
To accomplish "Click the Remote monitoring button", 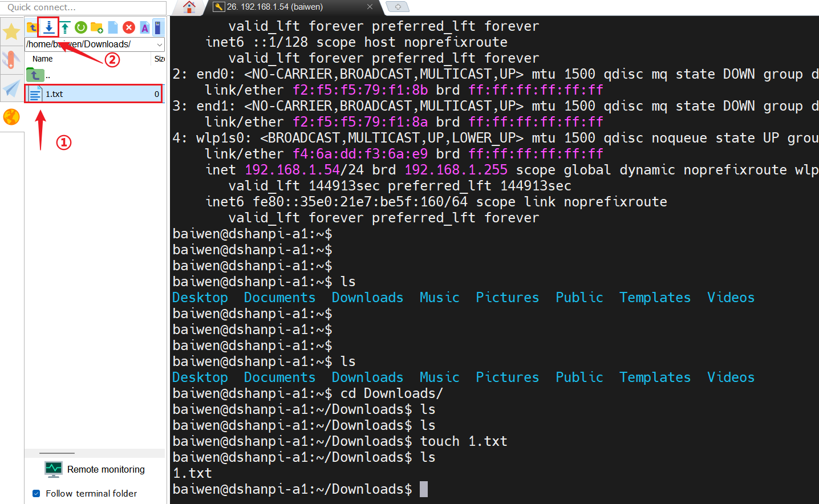I will 95,469.
